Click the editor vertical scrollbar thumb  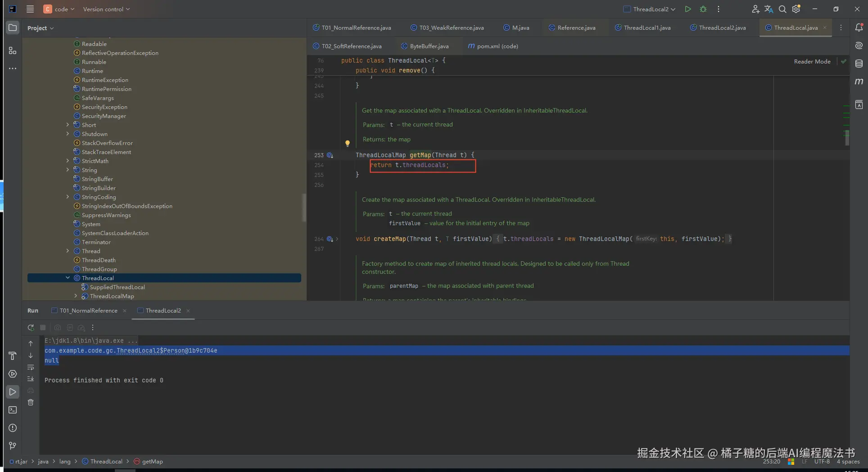pyautogui.click(x=847, y=138)
